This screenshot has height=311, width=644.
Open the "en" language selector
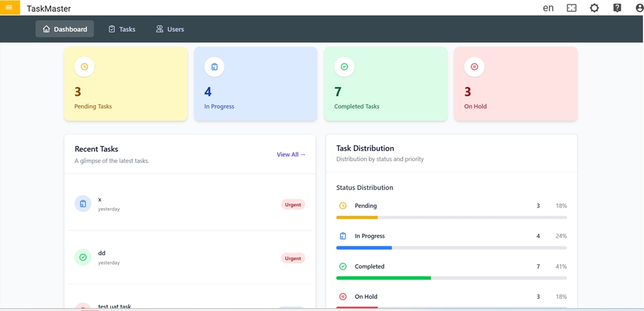[548, 8]
